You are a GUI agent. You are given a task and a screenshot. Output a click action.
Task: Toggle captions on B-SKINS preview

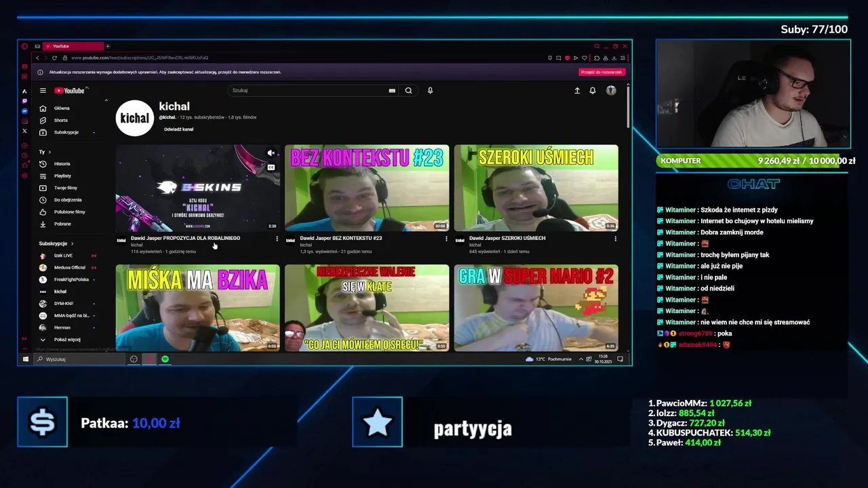(x=271, y=167)
